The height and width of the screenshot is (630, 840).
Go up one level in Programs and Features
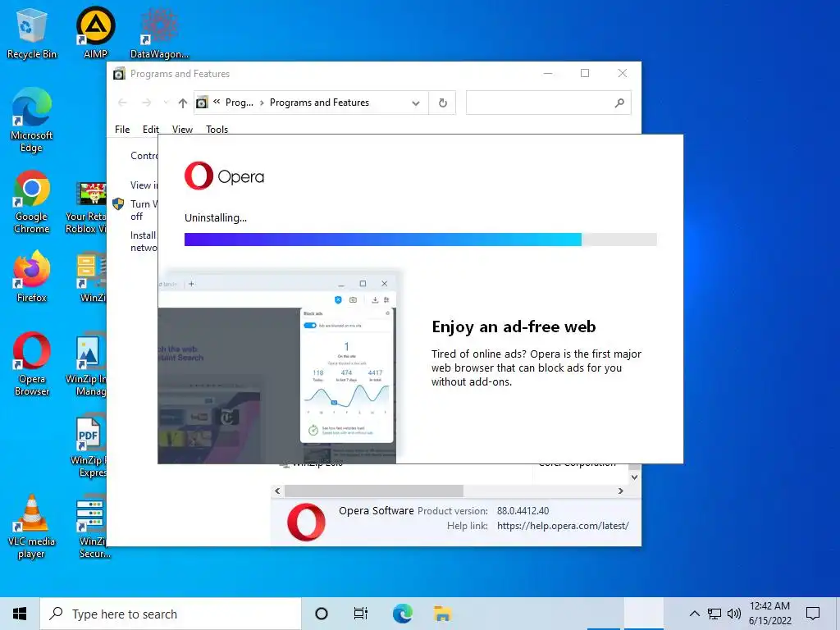point(183,103)
